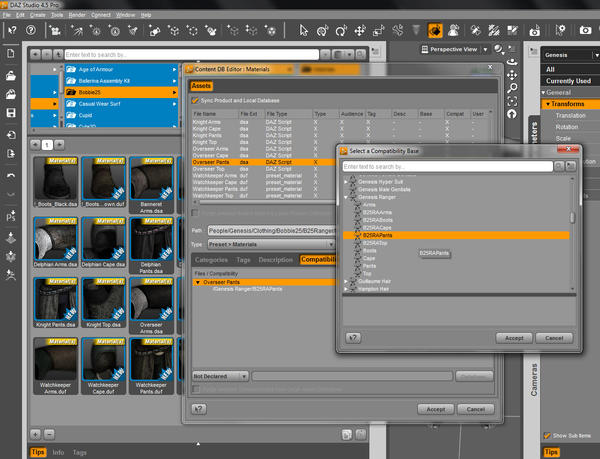Click content pane back navigation arrow
The width and height of the screenshot is (600, 459).
click(x=35, y=55)
